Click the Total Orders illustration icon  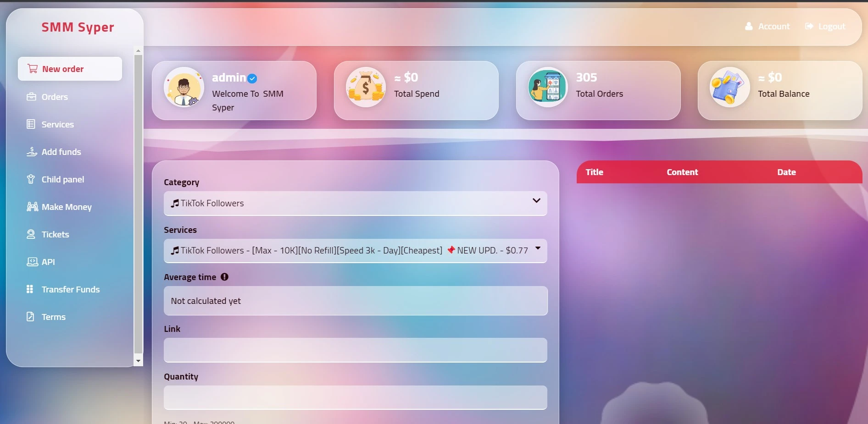click(x=548, y=87)
